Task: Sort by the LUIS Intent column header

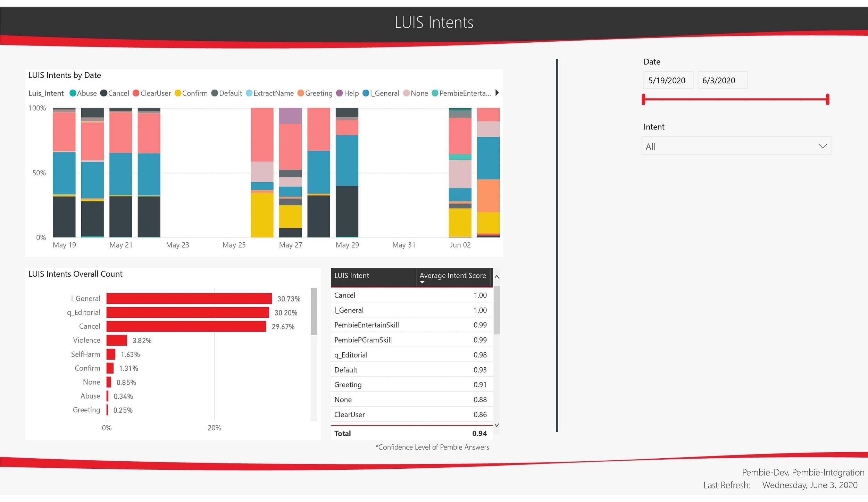Action: tap(373, 277)
